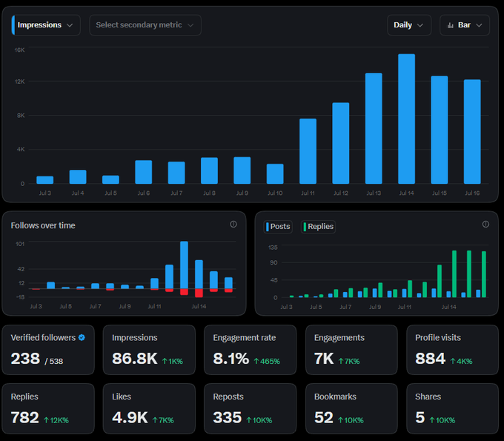This screenshot has height=441, width=504.
Task: Click the Follows over time title
Action: 43,225
